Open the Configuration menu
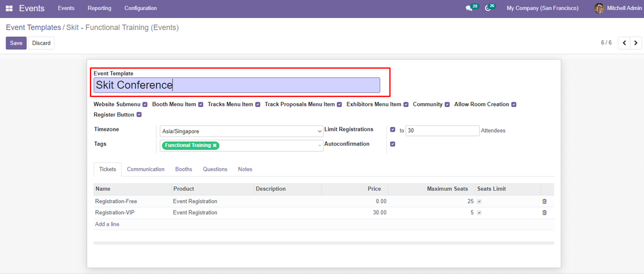Viewport: 644px width, 274px height. click(140, 9)
